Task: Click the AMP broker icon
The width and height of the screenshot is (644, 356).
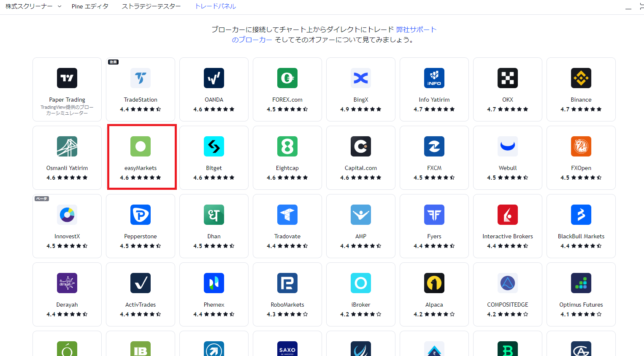Action: pyautogui.click(x=361, y=215)
